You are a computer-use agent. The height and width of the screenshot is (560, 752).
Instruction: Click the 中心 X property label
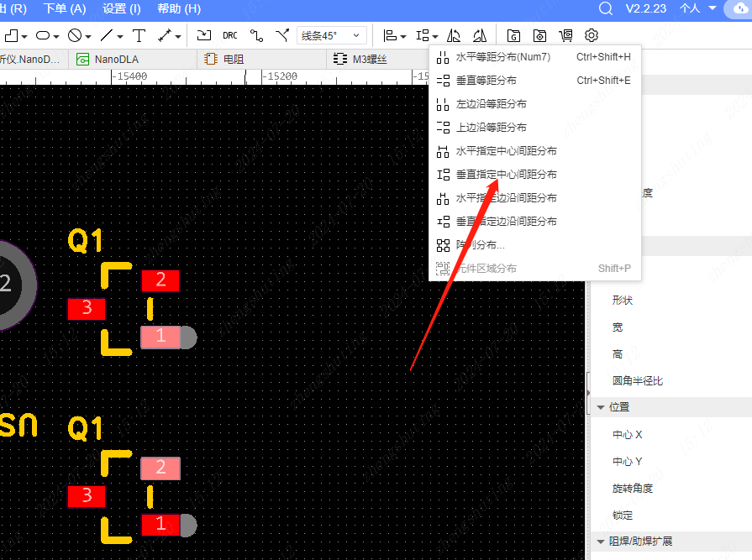(x=628, y=435)
